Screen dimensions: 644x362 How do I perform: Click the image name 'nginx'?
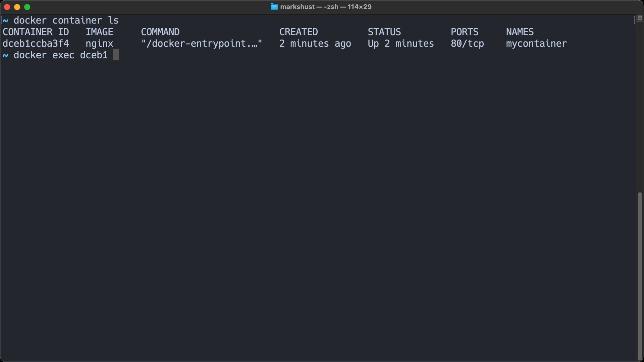(99, 44)
